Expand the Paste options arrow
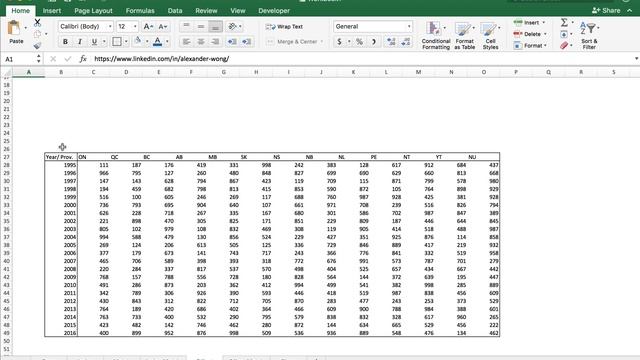Screen dimensions: 640x360 (x=26, y=28)
